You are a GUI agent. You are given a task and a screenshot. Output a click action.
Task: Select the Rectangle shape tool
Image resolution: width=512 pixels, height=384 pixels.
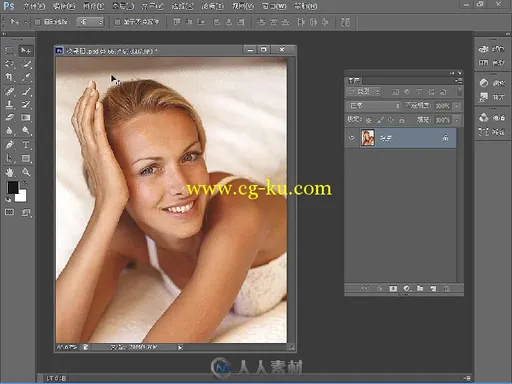tap(26, 158)
